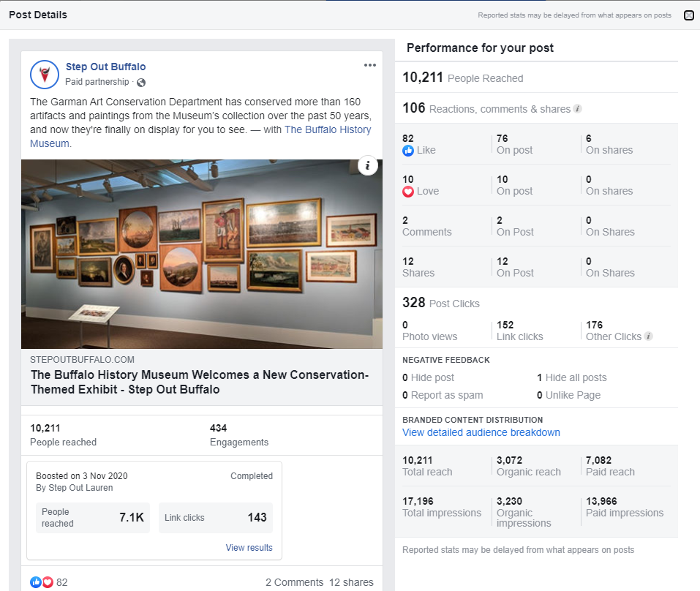Image resolution: width=700 pixels, height=591 pixels.
Task: Open The Buffalo History Museum tagged link
Action: 328,129
